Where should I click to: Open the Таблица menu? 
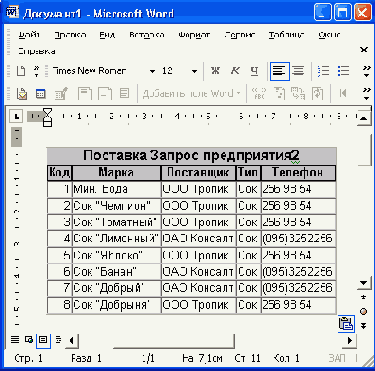point(286,35)
